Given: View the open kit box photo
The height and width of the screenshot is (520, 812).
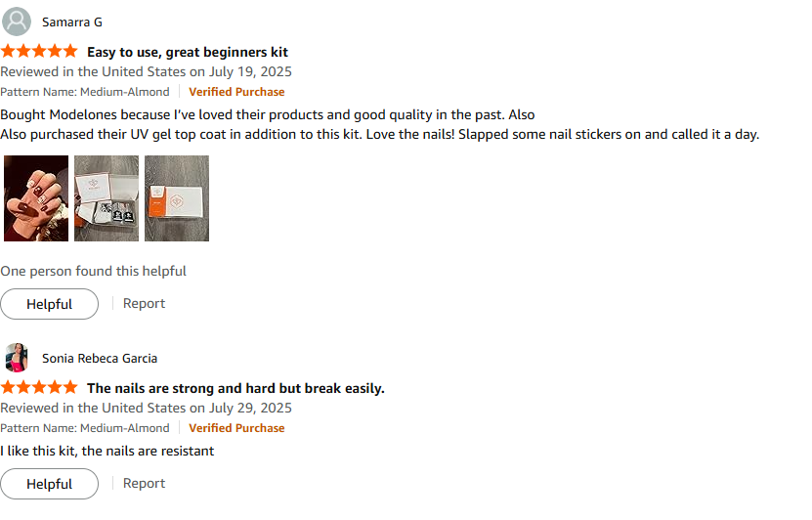Looking at the screenshot, I should pyautogui.click(x=107, y=198).
